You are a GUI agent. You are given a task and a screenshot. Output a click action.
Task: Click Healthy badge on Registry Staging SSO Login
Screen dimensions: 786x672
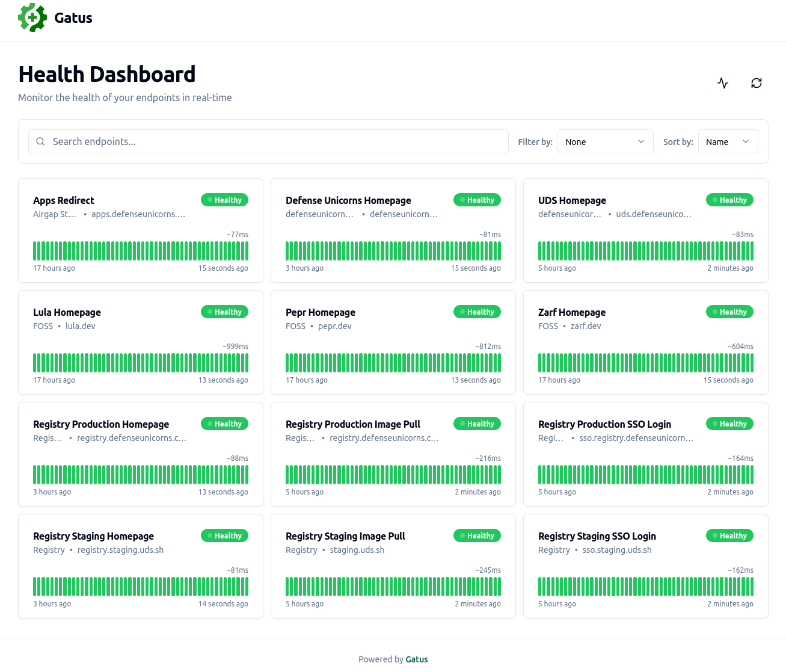729,536
